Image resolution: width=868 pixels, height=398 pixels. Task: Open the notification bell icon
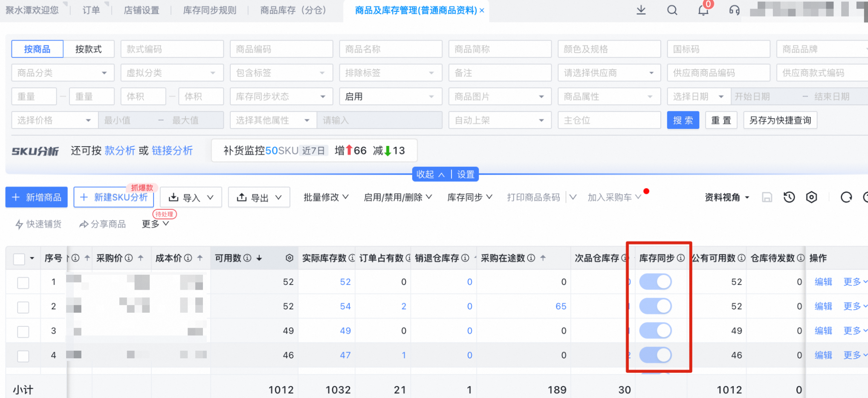[703, 10]
